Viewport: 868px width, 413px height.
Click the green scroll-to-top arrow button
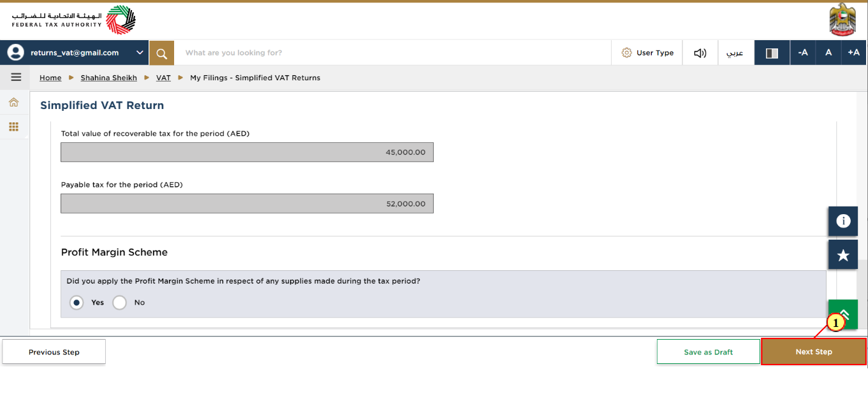pyautogui.click(x=843, y=314)
